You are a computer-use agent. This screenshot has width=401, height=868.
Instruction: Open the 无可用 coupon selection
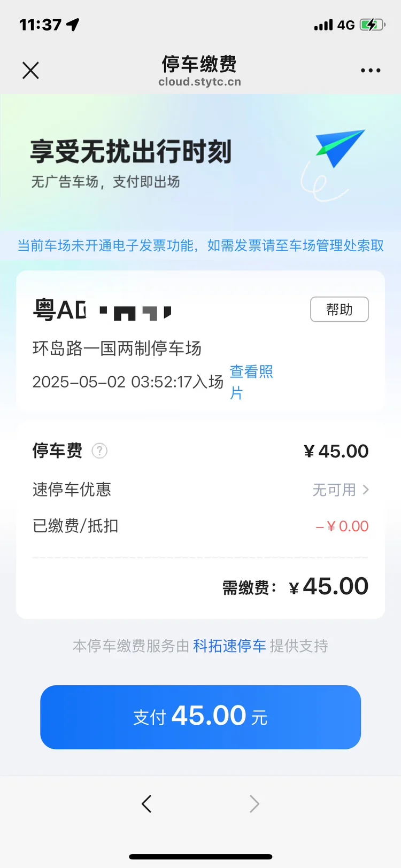(334, 490)
